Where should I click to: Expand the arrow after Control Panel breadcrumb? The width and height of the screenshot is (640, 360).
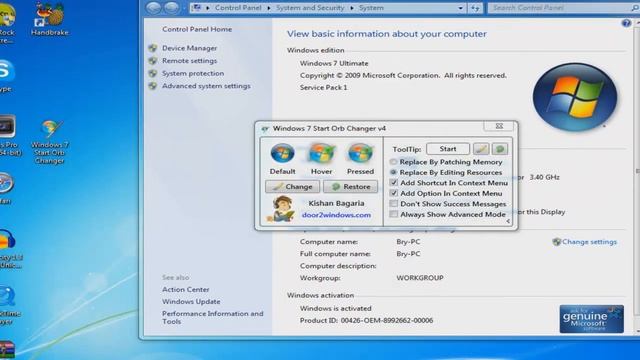(269, 8)
